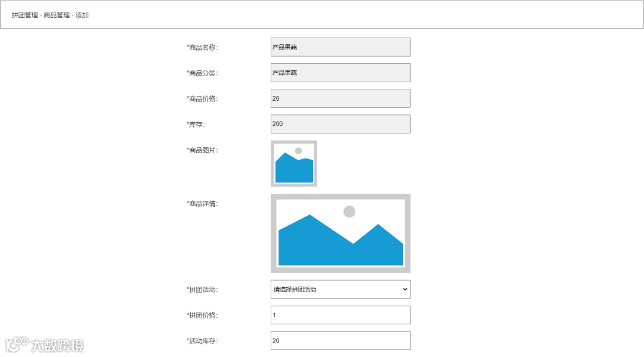
Task: Click the 商品名称 input field
Action: pyautogui.click(x=340, y=47)
